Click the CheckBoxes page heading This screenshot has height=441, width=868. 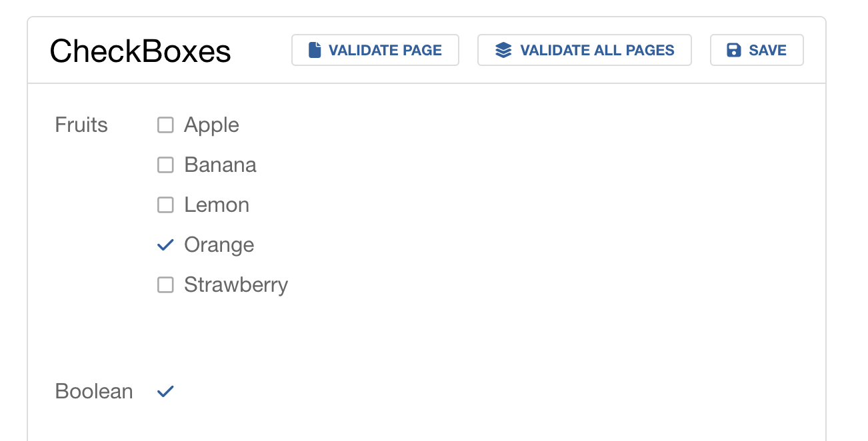[141, 51]
